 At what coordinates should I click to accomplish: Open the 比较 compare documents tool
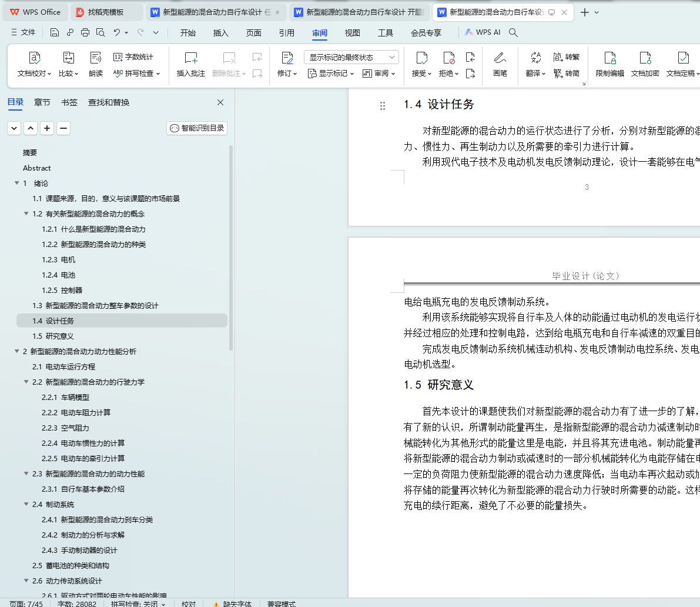tap(68, 65)
